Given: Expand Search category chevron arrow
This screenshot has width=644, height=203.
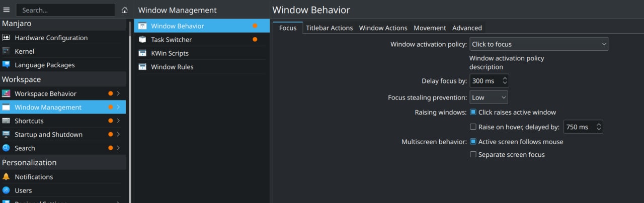Looking at the screenshot, I should (x=118, y=148).
